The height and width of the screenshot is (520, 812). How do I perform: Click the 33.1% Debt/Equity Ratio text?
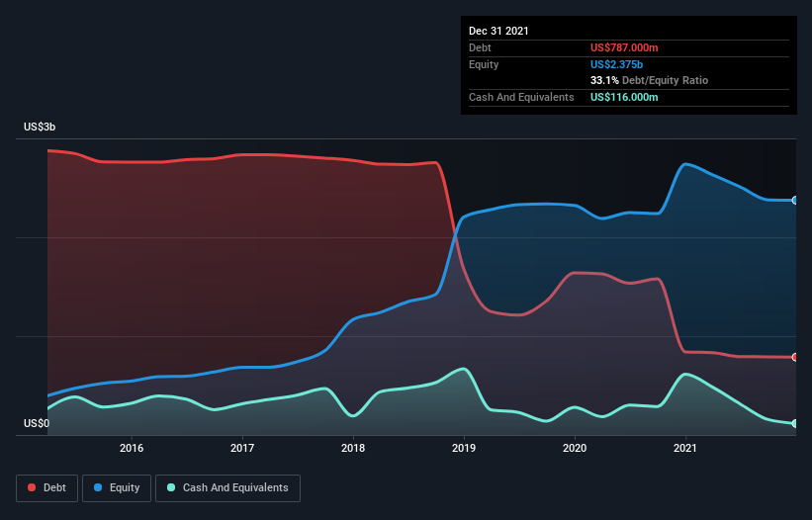point(650,80)
